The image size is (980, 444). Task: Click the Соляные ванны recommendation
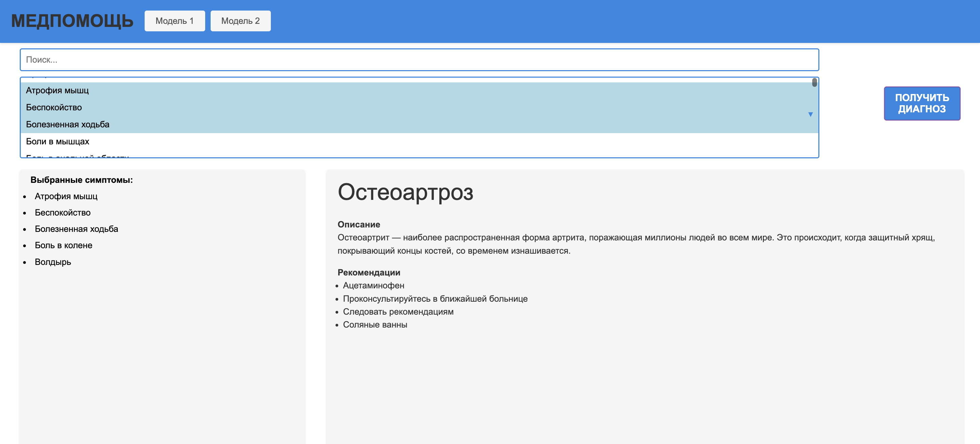(x=375, y=324)
